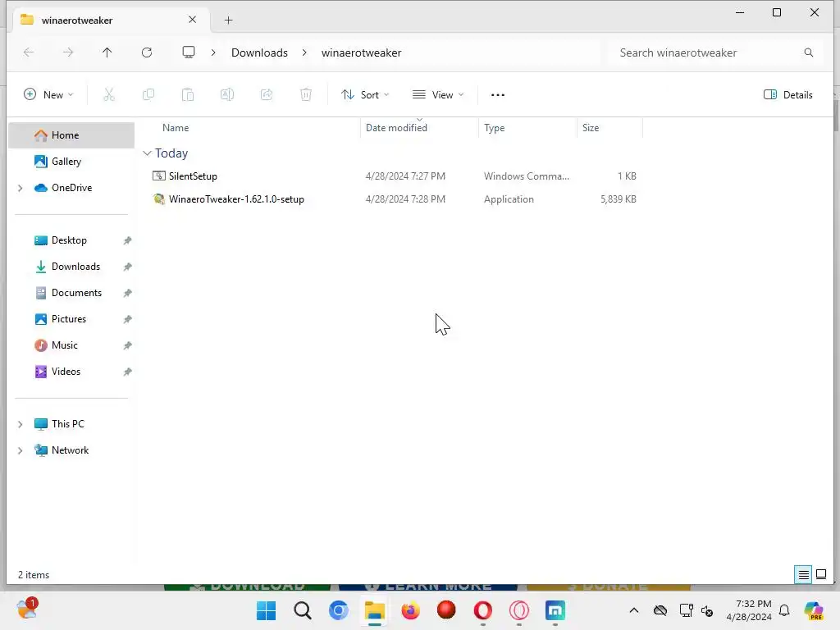The height and width of the screenshot is (630, 840).
Task: Open Firefox from the taskbar
Action: coord(411,610)
